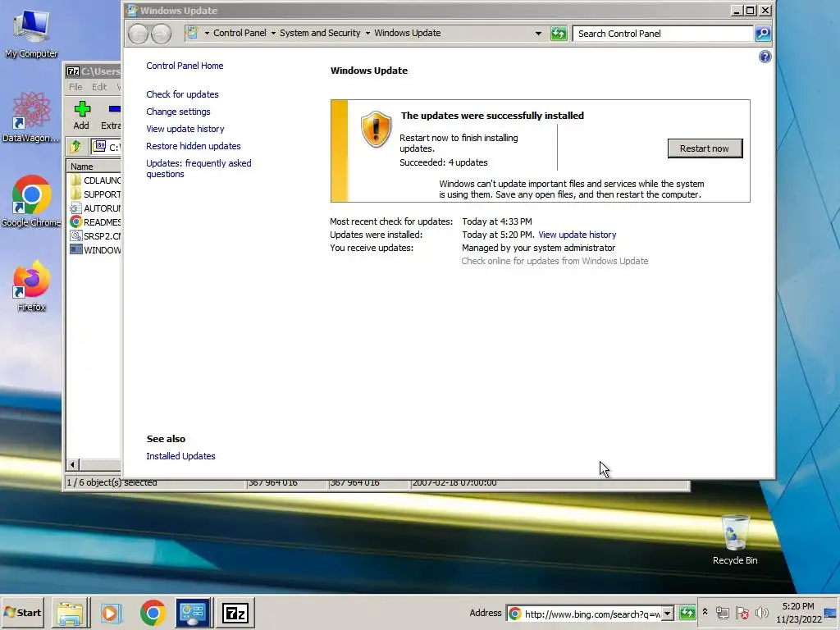Click the shield warning icon

pos(376,129)
